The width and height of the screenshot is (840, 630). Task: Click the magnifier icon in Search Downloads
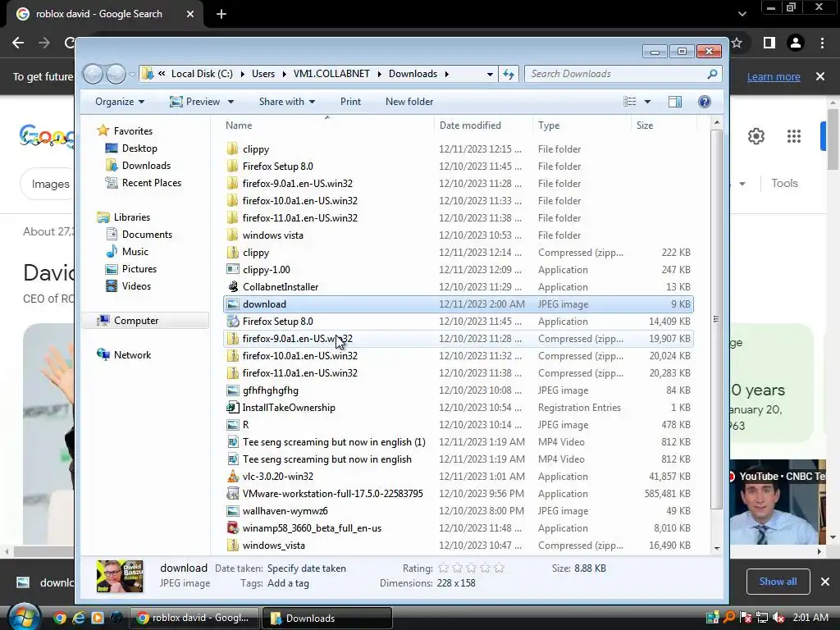pos(712,74)
